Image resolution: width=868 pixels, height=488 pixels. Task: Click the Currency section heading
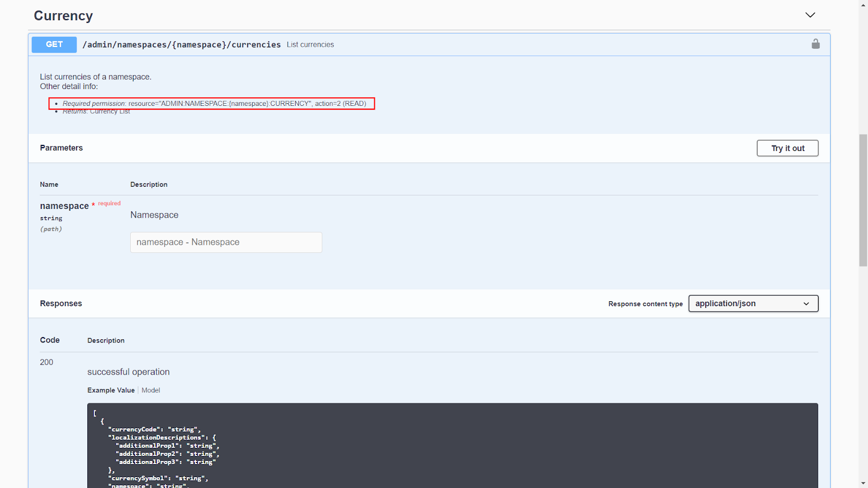63,16
